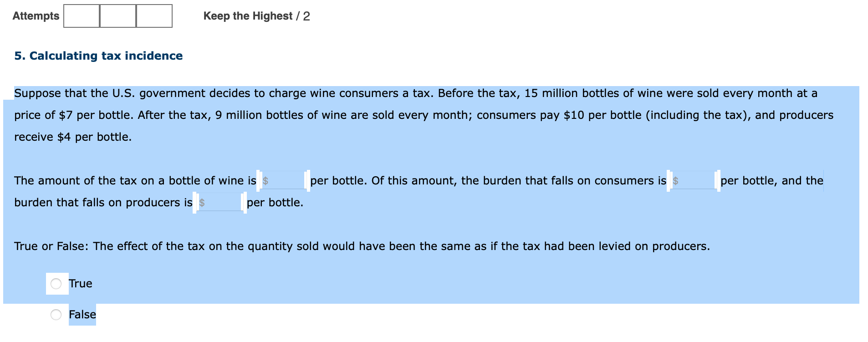Click the dollar sign in the consumer field
The width and height of the screenshot is (868, 342).
[675, 180]
